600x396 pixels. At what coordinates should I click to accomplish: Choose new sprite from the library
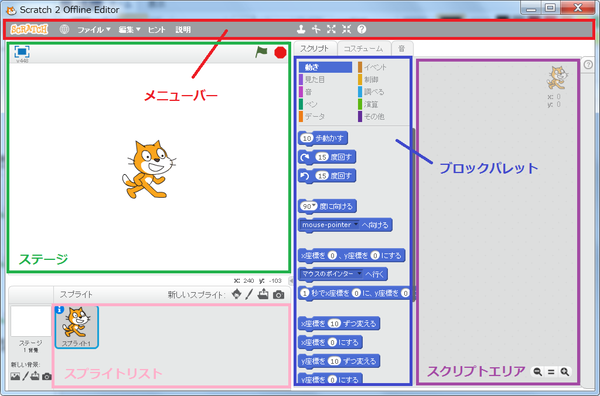tap(236, 294)
